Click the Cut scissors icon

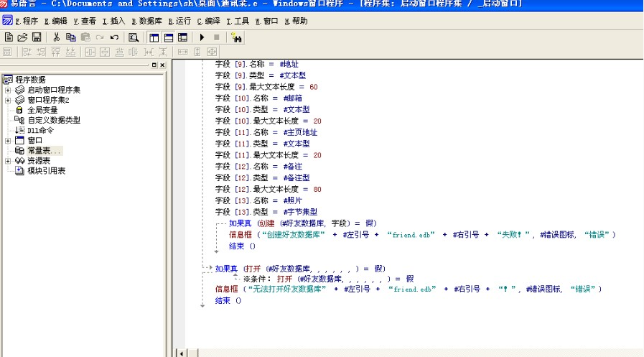click(x=56, y=37)
